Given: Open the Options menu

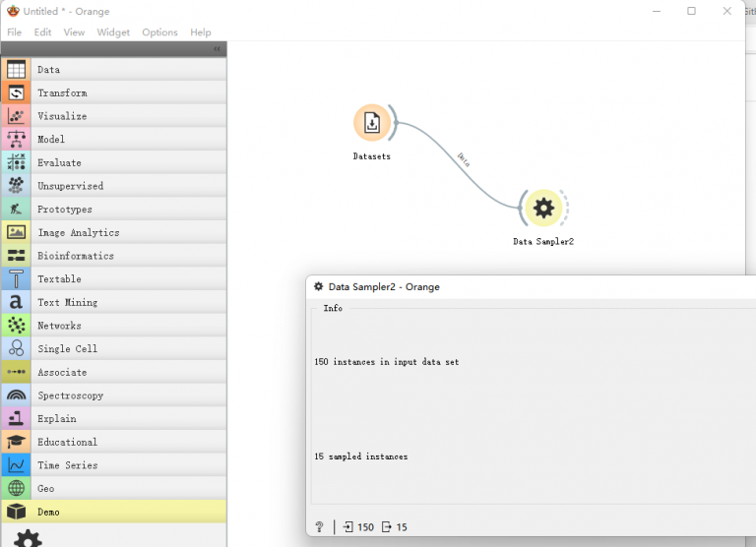Looking at the screenshot, I should click(x=159, y=32).
